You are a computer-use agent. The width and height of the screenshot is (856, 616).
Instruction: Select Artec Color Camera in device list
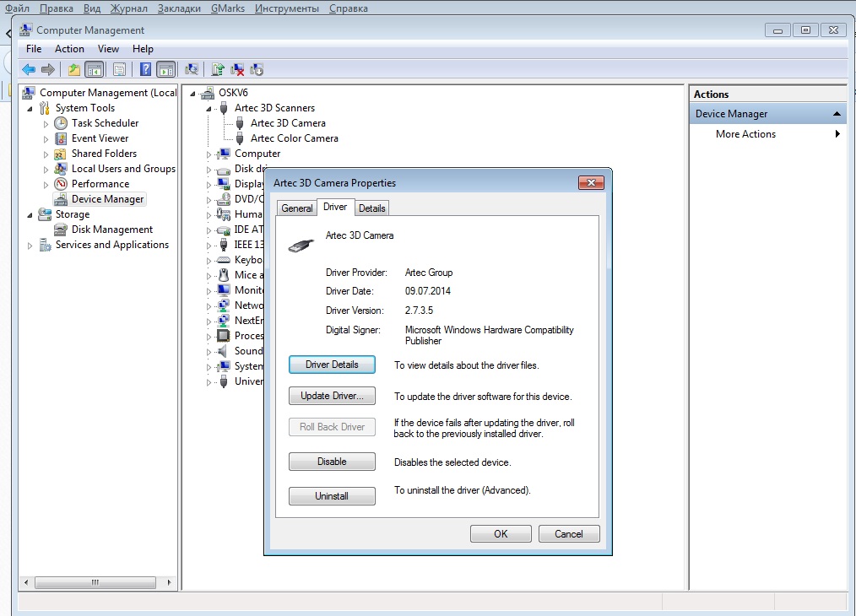pyautogui.click(x=295, y=138)
